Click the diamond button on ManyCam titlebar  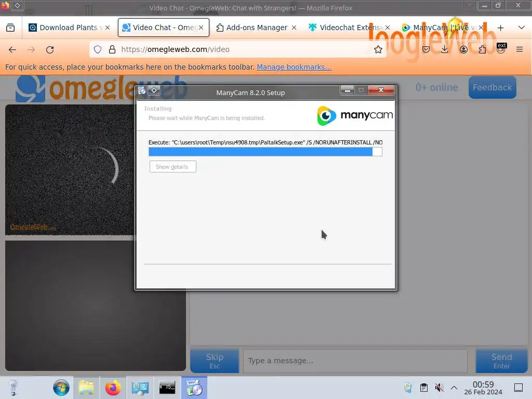coord(154,90)
